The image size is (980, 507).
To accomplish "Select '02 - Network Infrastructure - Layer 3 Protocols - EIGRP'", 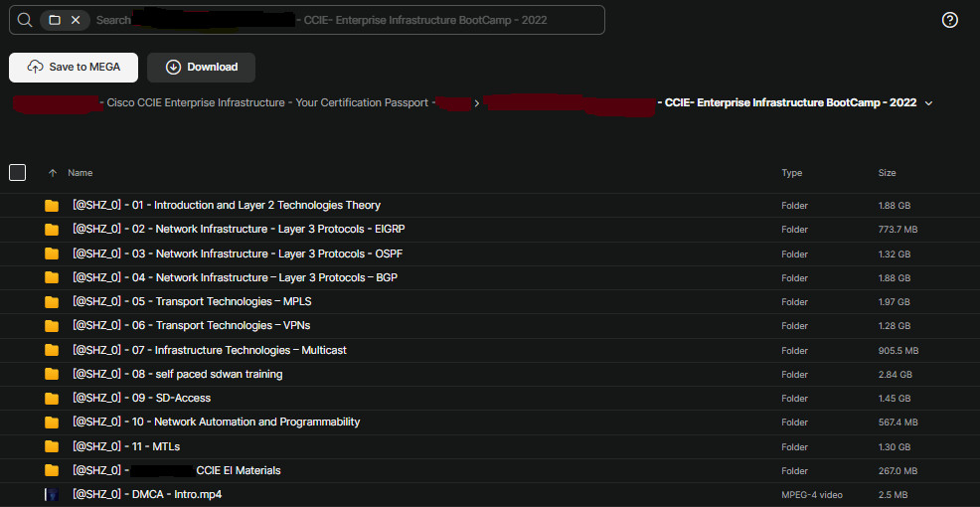I will 239,229.
